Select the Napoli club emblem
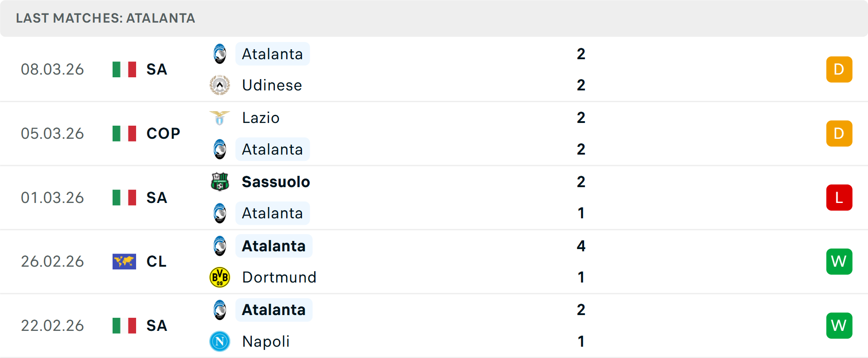The width and height of the screenshot is (868, 358). pos(219,342)
